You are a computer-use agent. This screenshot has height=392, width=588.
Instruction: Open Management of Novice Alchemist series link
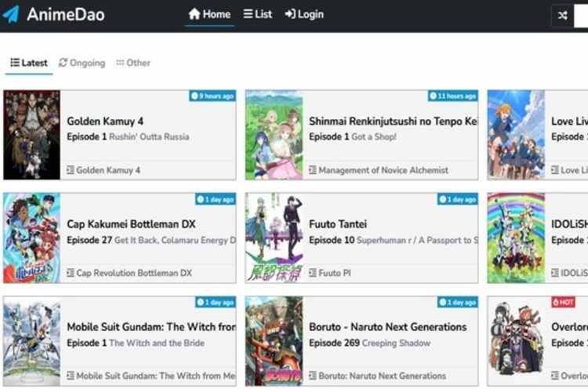[383, 170]
